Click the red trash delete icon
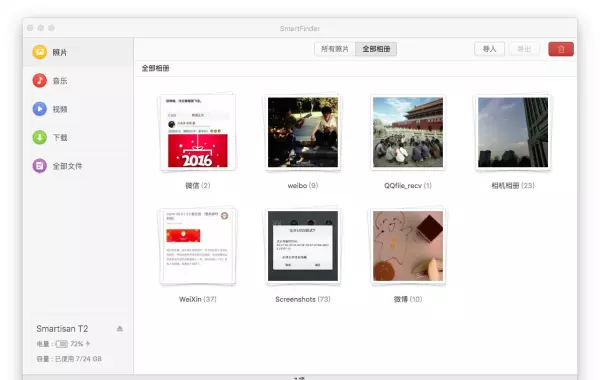The height and width of the screenshot is (380, 600). pos(561,49)
